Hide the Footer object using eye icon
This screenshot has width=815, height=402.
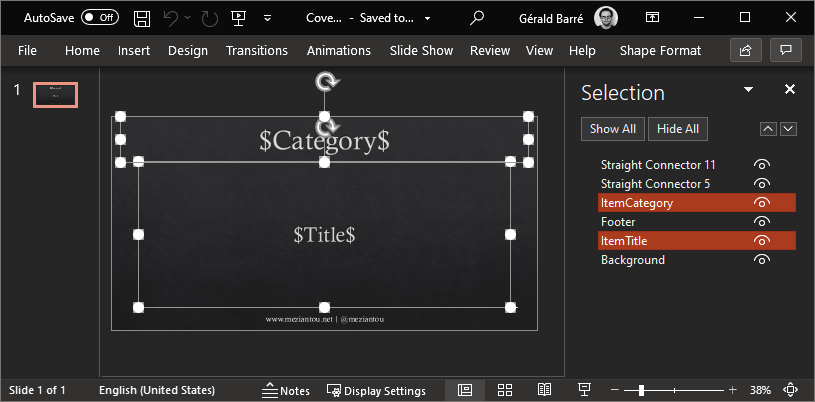762,222
